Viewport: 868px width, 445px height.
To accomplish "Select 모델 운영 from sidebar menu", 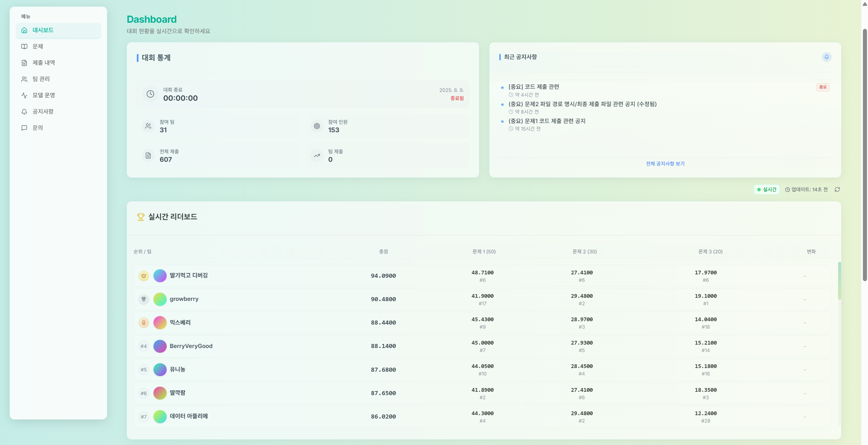I will tap(43, 95).
